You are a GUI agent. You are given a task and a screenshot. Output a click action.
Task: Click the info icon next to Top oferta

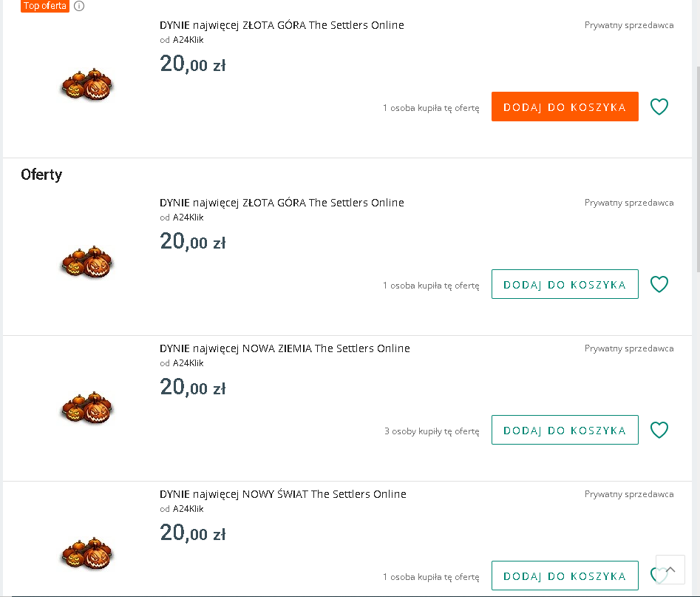pos(79,6)
